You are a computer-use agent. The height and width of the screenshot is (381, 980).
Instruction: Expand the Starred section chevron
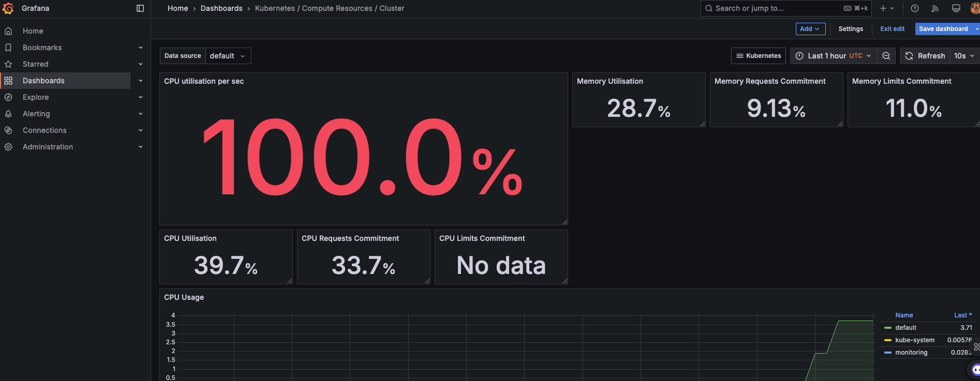coord(141,64)
